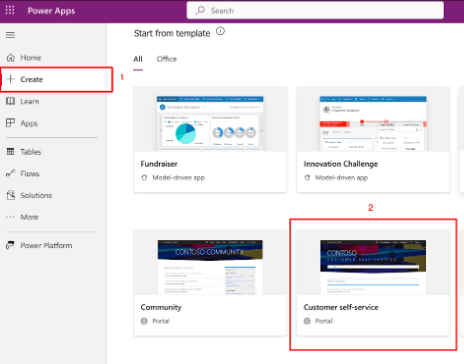Switch to the Office templates tab
Screen dimensions: 464x364
coord(167,59)
